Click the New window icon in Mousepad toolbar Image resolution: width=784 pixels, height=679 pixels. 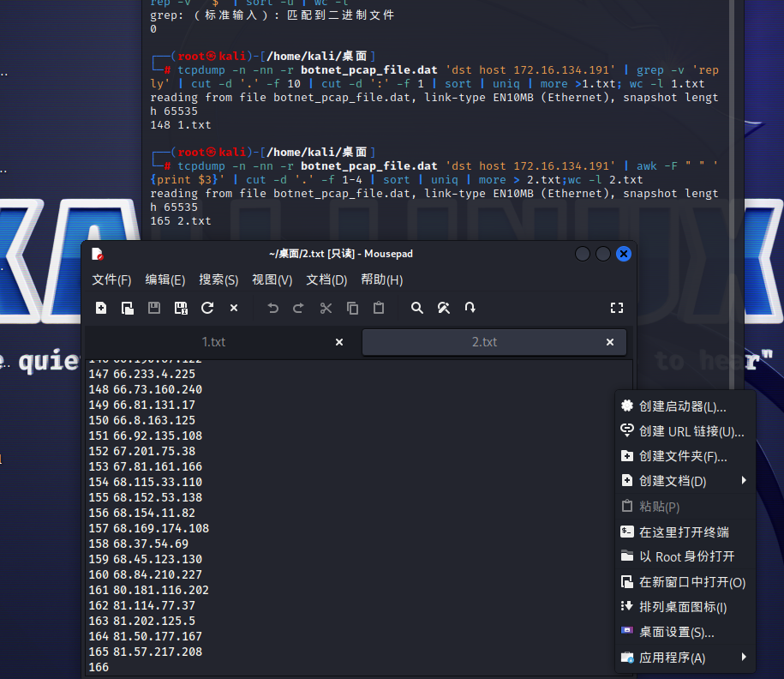[x=128, y=308]
